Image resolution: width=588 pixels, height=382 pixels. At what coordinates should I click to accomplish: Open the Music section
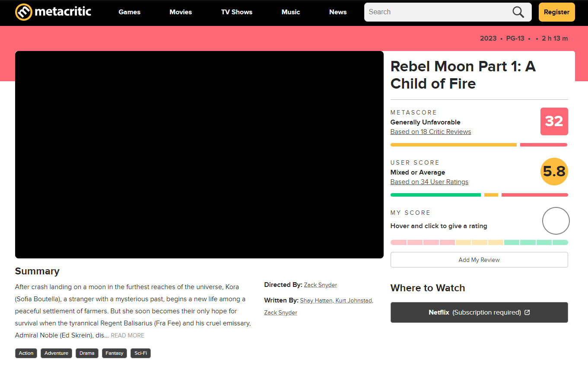(x=290, y=12)
